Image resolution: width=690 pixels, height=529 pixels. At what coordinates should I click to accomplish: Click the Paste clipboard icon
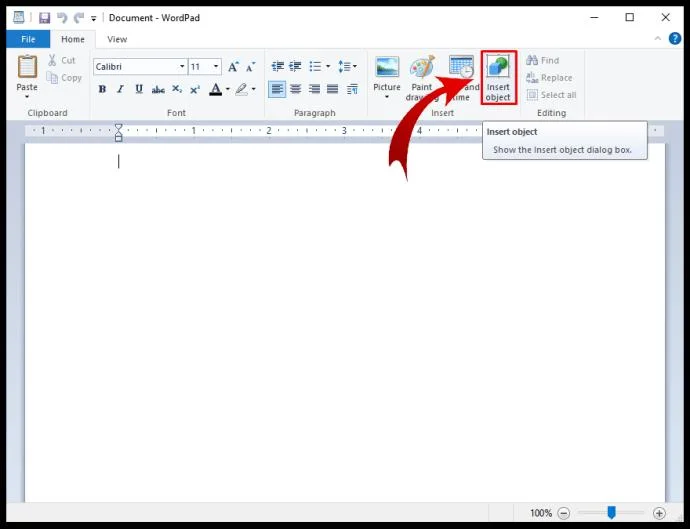[x=27, y=67]
